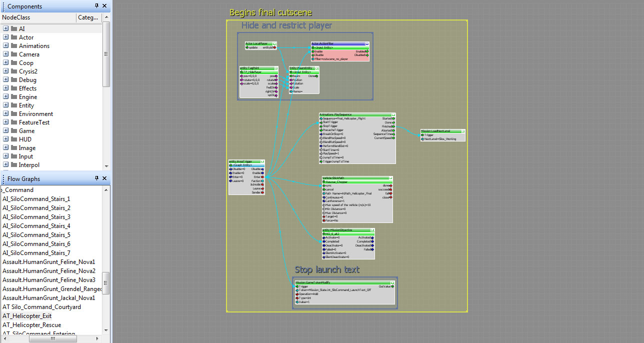Click the Camera folder icon
Image resolution: width=644 pixels, height=343 pixels.
pos(14,54)
